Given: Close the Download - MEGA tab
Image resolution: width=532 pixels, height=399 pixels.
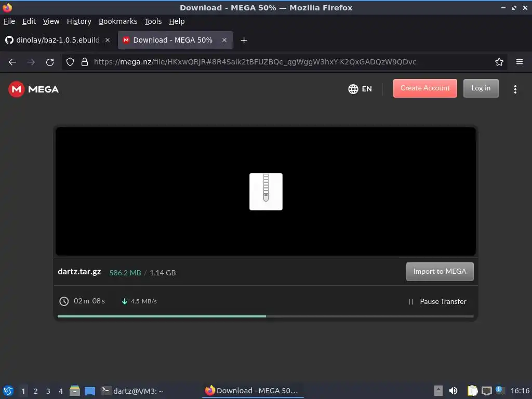Looking at the screenshot, I should point(224,40).
